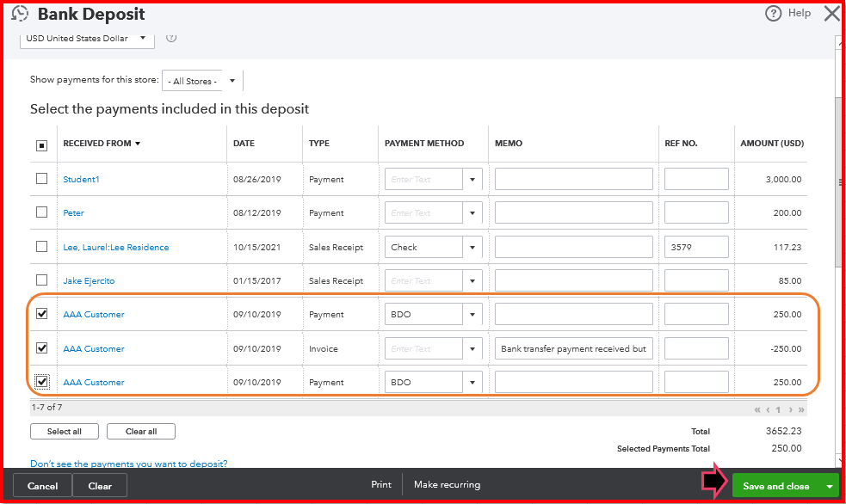Viewport: 846px width, 504px height.
Task: Open the Help icon in header
Action: [x=773, y=14]
